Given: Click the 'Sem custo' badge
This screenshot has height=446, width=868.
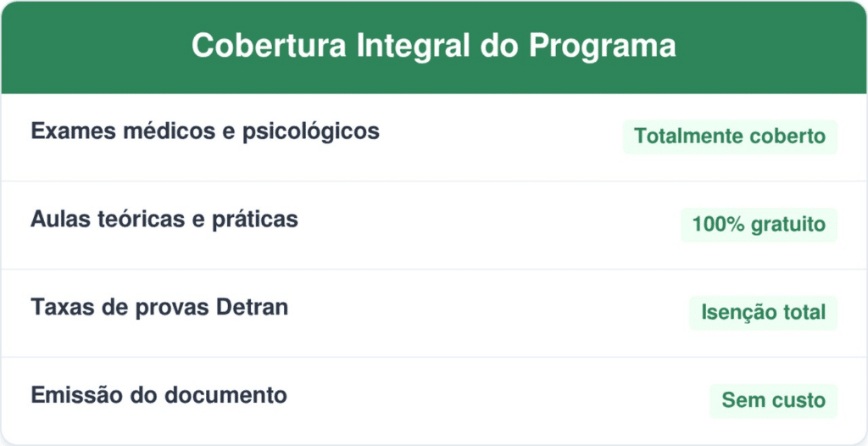Looking at the screenshot, I should tap(773, 400).
